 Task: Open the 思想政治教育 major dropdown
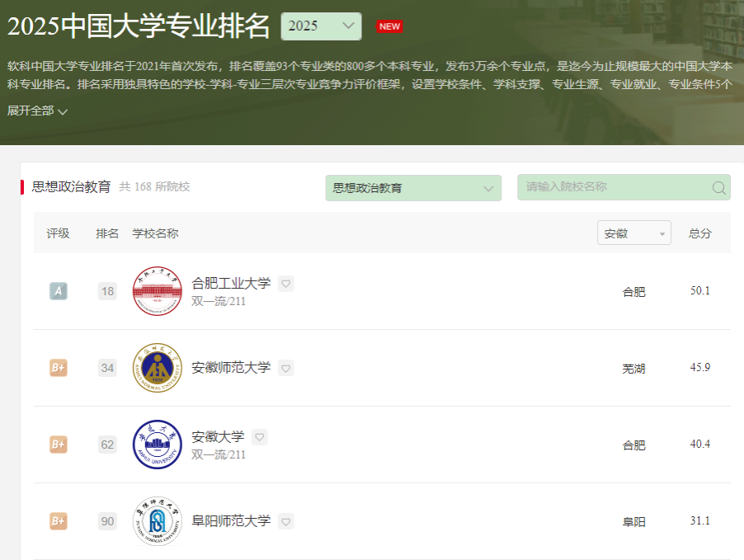click(x=412, y=188)
